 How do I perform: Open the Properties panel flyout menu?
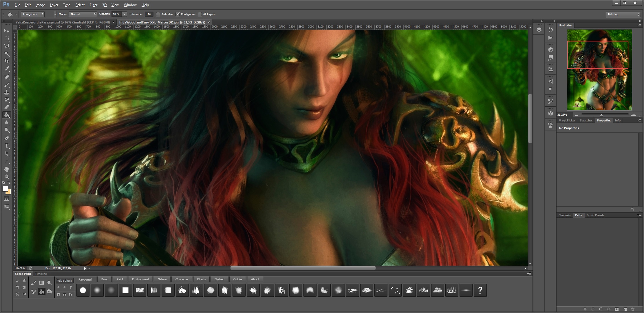639,121
